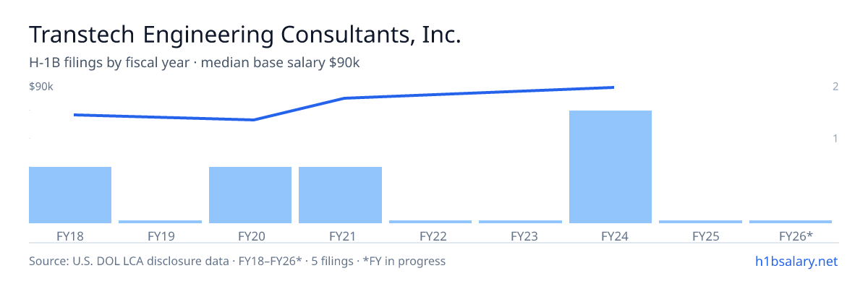Select the FY26* bar
Viewport: 868px width, 289px height.
point(791,222)
